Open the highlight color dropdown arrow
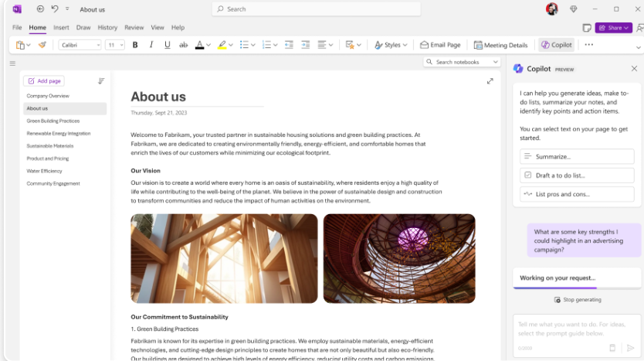Viewport: 644px width, 361px height. [x=231, y=45]
